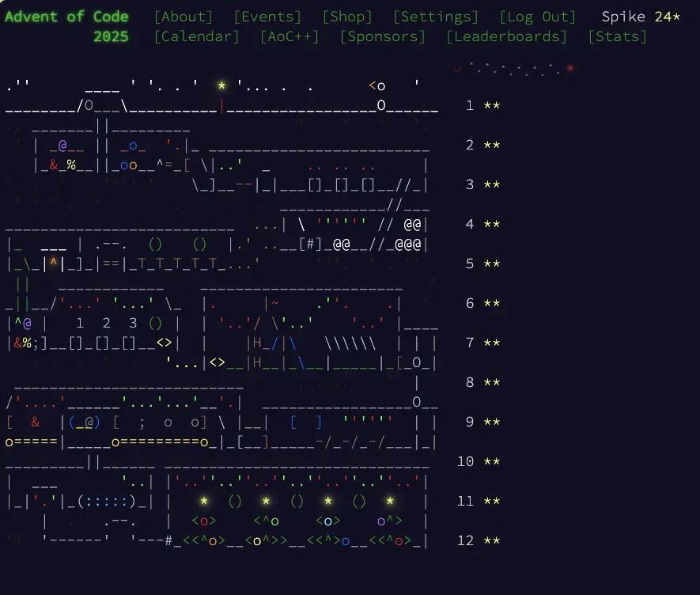
Task: Click the Advent of Code title
Action: point(66,17)
